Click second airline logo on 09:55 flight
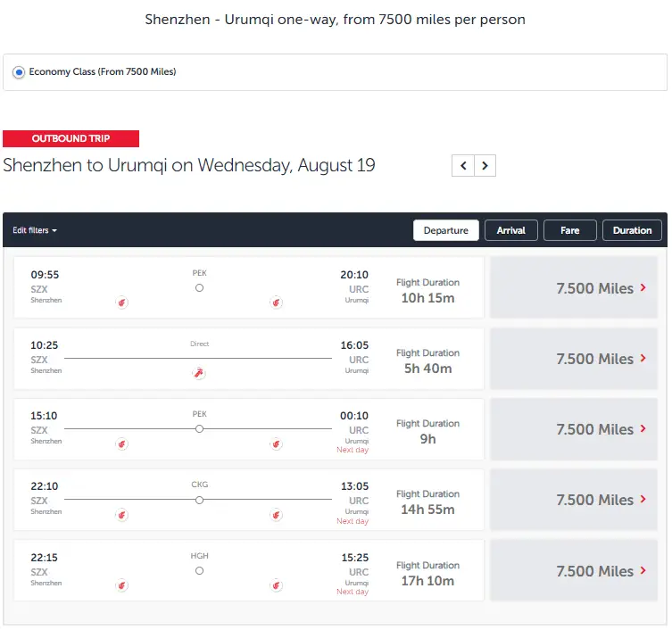The height and width of the screenshot is (630, 672). 276,303
